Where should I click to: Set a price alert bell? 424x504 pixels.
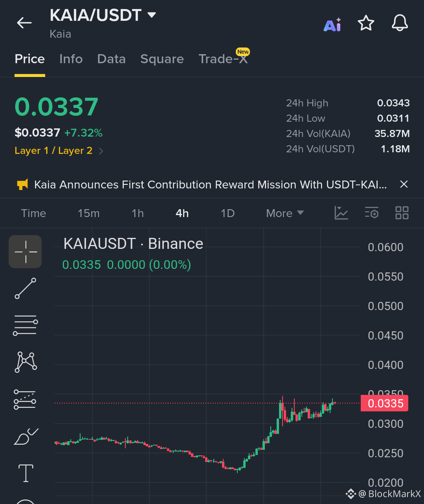(400, 23)
